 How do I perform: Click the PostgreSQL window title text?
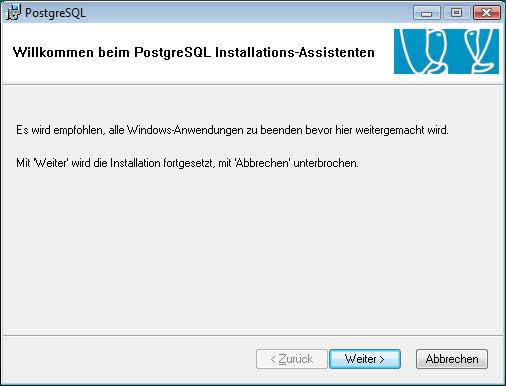[x=55, y=13]
